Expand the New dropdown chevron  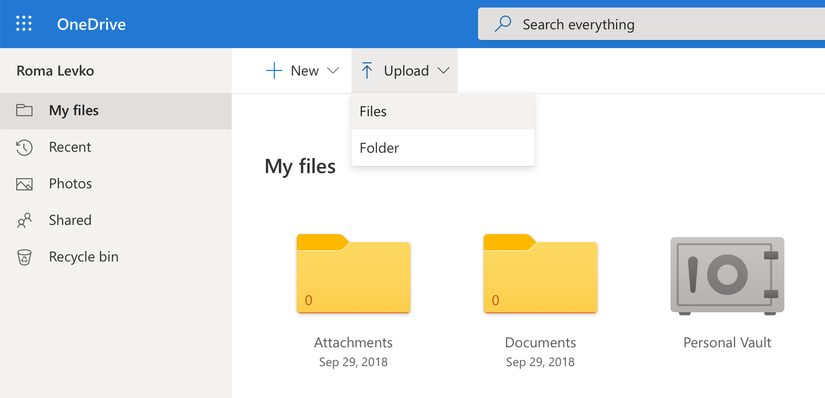tap(333, 71)
